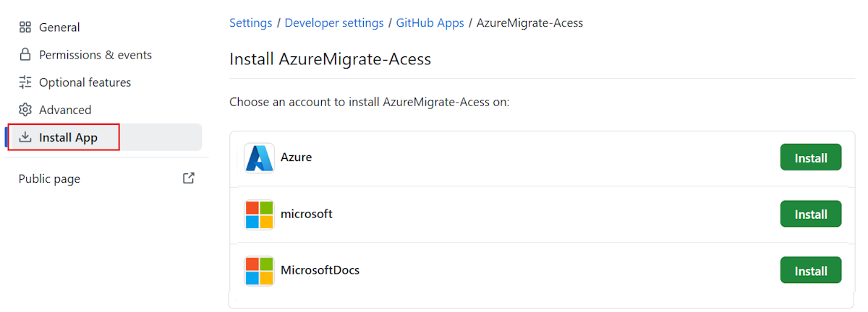Screen dimensions: 868x312
Task: Click the Azure account logo
Action: (259, 157)
